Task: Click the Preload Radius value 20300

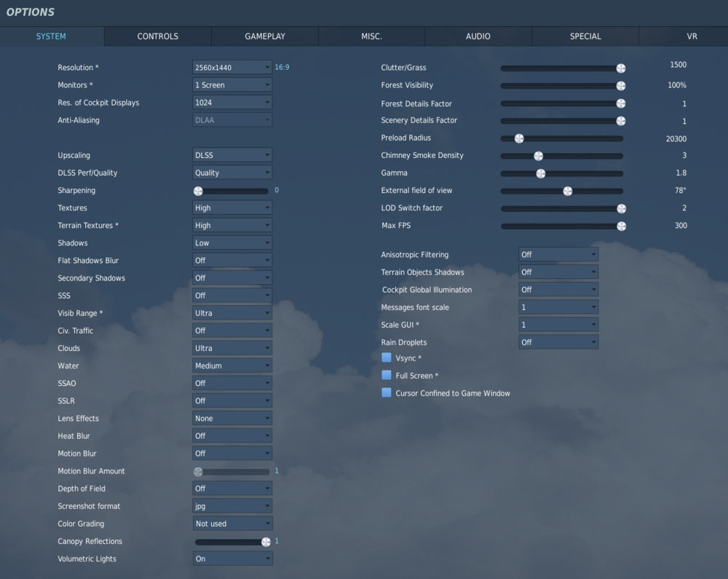Action: (x=676, y=139)
